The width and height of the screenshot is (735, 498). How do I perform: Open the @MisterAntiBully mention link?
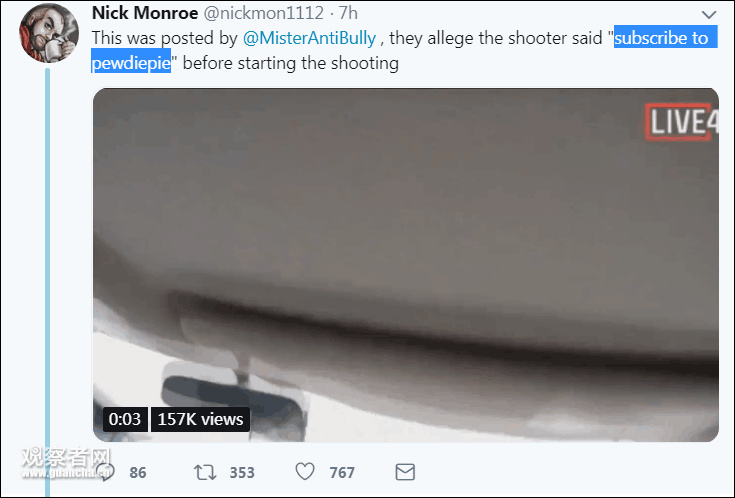click(310, 39)
